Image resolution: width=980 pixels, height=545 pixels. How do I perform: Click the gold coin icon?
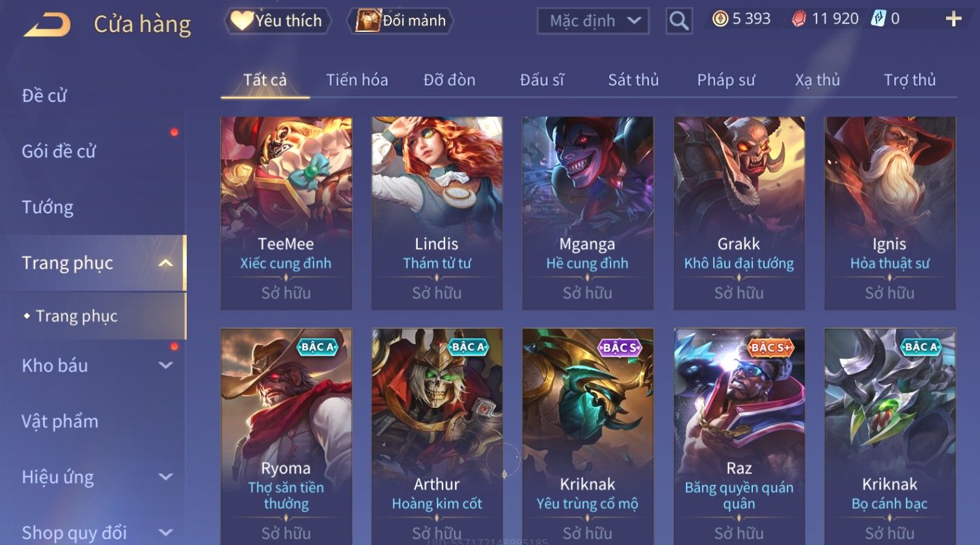click(x=720, y=19)
